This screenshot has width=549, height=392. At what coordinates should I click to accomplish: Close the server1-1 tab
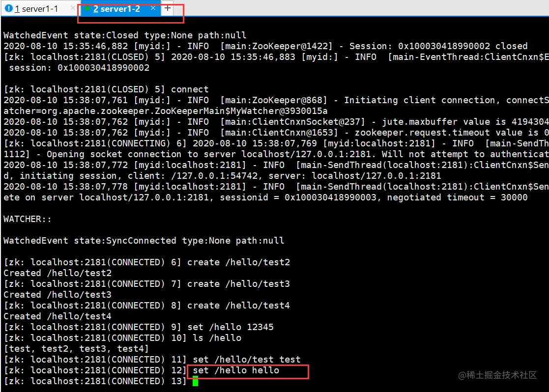tap(72, 8)
